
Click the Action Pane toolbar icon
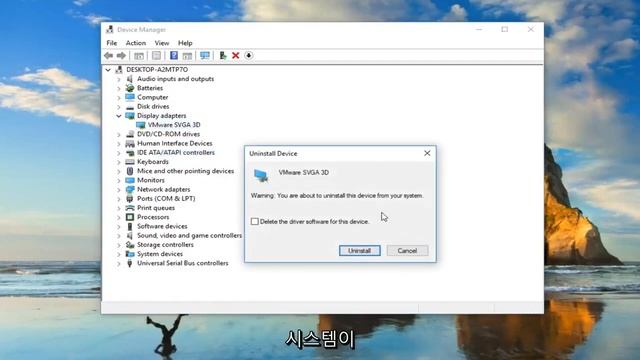pos(187,56)
